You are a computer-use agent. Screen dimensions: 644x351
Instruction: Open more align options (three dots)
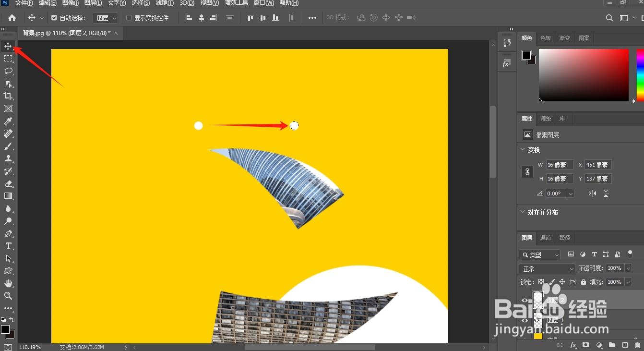click(312, 18)
